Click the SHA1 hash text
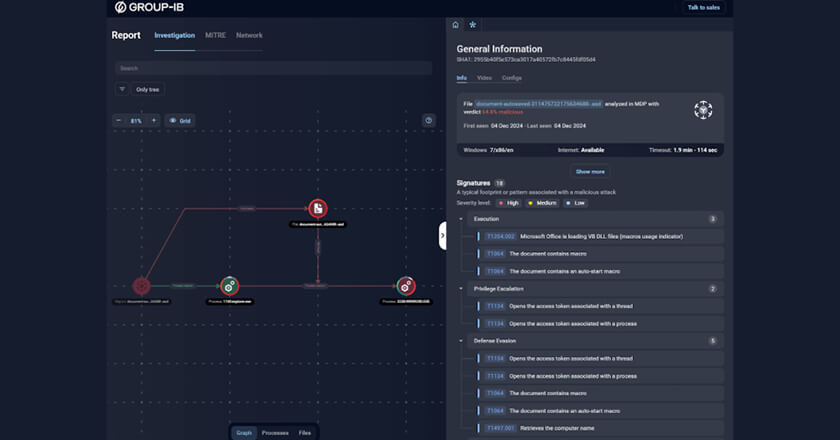Image resolution: width=840 pixels, height=440 pixels. click(526, 59)
